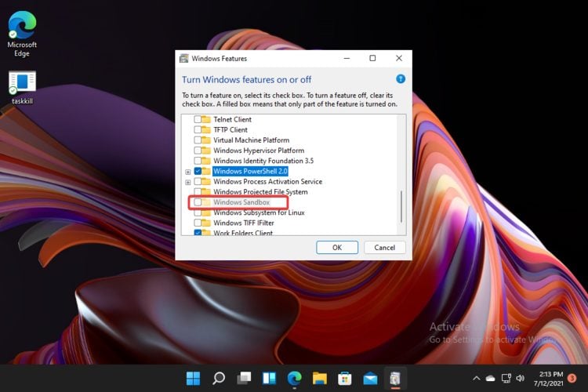Screen dimensions: 588x392
Task: Open the Microsoft Edge desktop shortcut
Action: coord(22,34)
